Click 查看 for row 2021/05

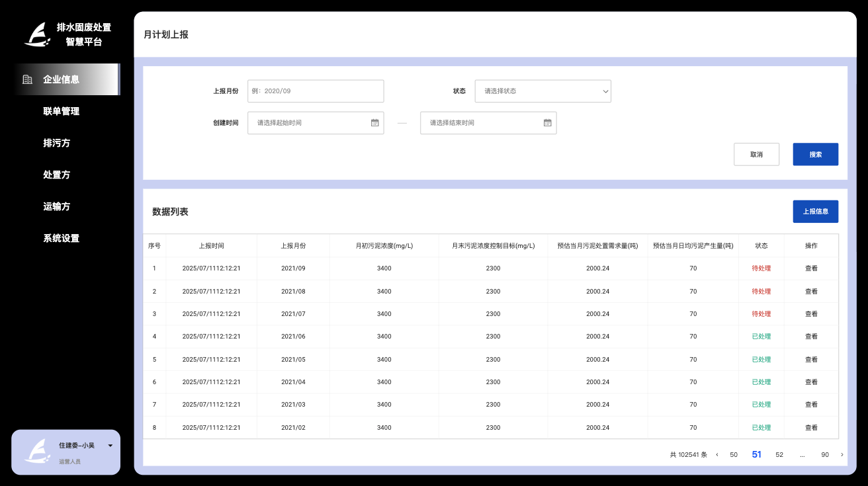(811, 360)
